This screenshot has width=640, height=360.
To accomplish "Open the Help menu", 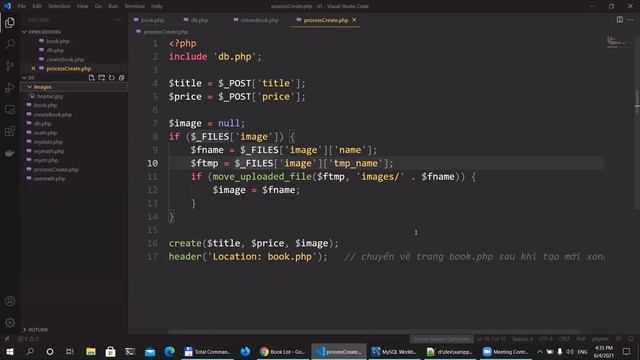I will coord(157,6).
